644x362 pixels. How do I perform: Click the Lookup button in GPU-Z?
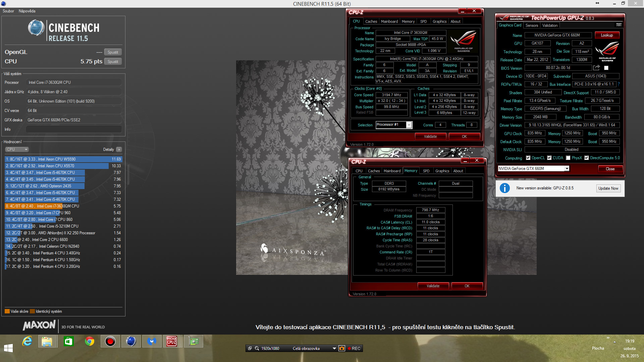[607, 35]
